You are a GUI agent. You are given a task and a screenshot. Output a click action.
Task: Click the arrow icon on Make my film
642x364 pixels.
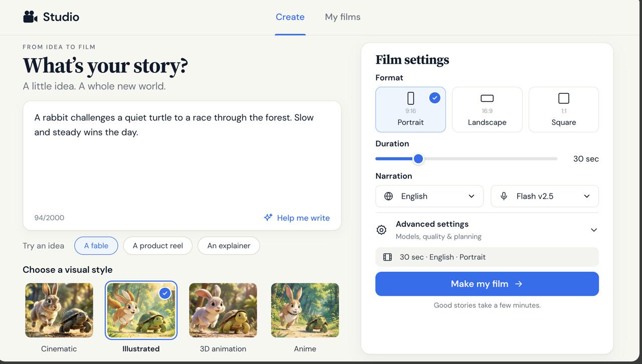(x=519, y=284)
